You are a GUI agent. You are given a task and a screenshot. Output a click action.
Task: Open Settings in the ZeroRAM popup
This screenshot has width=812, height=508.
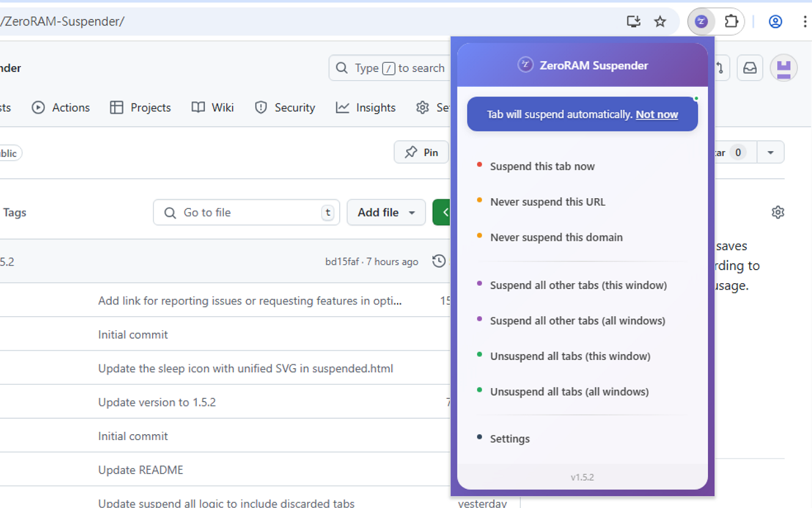click(x=582, y=439)
